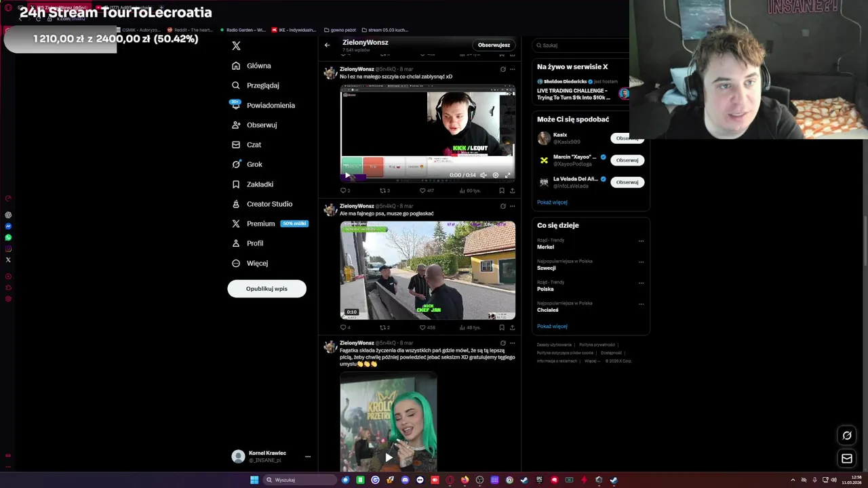
Task: Open Chciałeś trend options menu
Action: [641, 304]
